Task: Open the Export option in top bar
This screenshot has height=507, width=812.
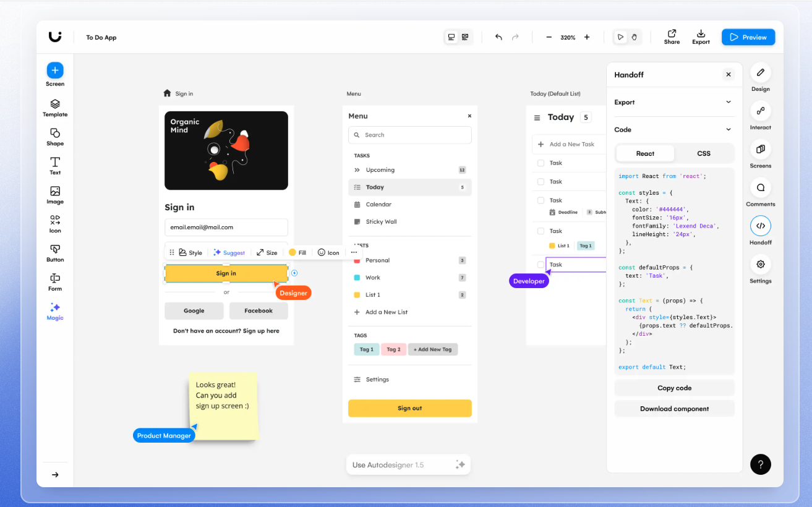Action: (x=701, y=37)
